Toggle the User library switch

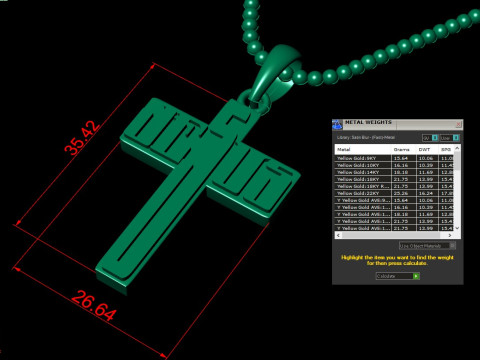pos(450,138)
